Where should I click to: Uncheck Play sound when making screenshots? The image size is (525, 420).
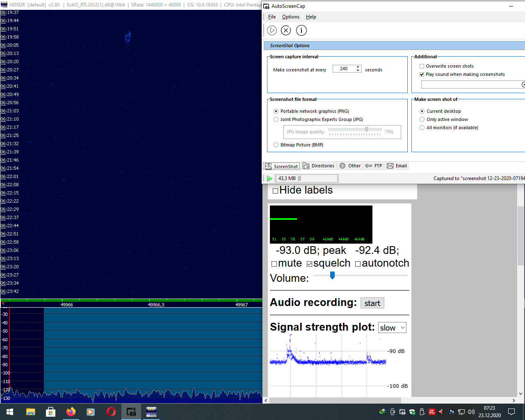(x=422, y=74)
